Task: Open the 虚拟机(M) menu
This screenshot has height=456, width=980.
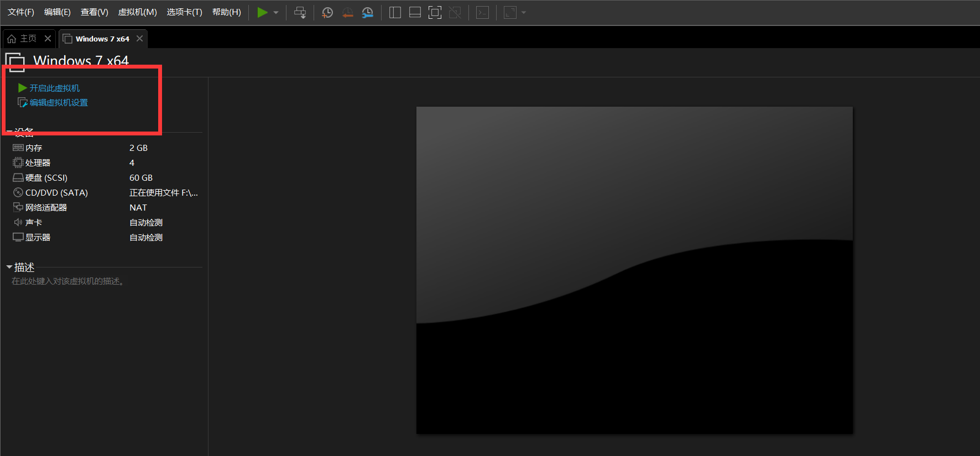Action: pyautogui.click(x=138, y=12)
